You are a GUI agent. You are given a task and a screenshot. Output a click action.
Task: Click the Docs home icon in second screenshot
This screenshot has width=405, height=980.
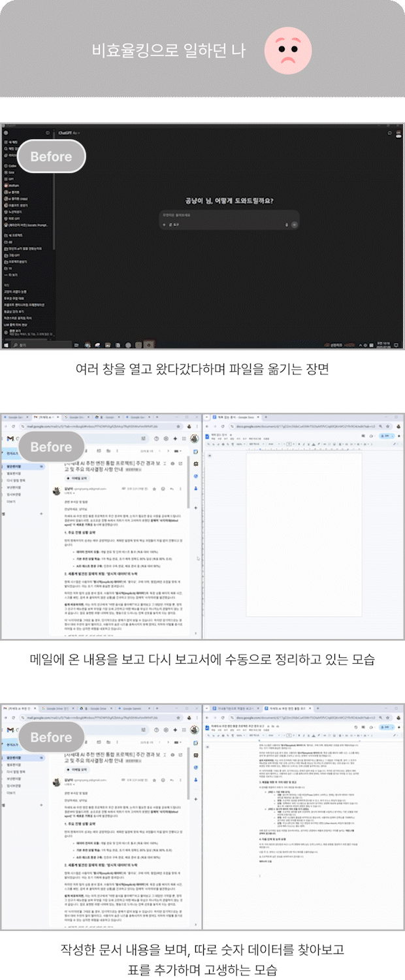point(208,436)
